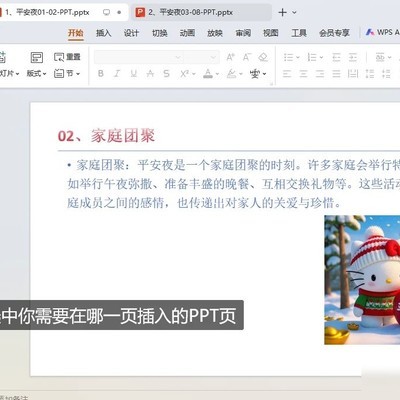Screen dimensions: 400x400
Task: Open the 开始 ribbon tab
Action: [76, 33]
